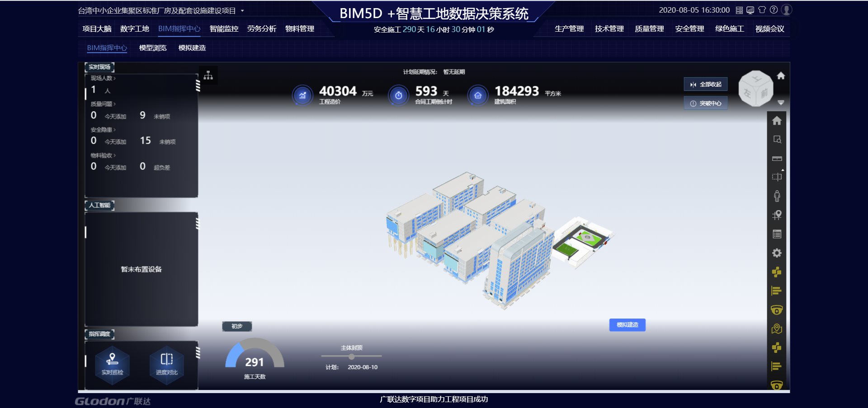Click the 主体封顶 timeline marker dot
This screenshot has height=408, width=868.
click(x=351, y=356)
